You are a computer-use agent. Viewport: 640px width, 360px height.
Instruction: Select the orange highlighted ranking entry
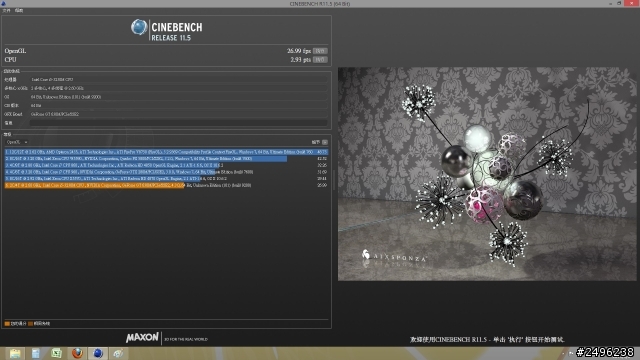click(x=166, y=185)
